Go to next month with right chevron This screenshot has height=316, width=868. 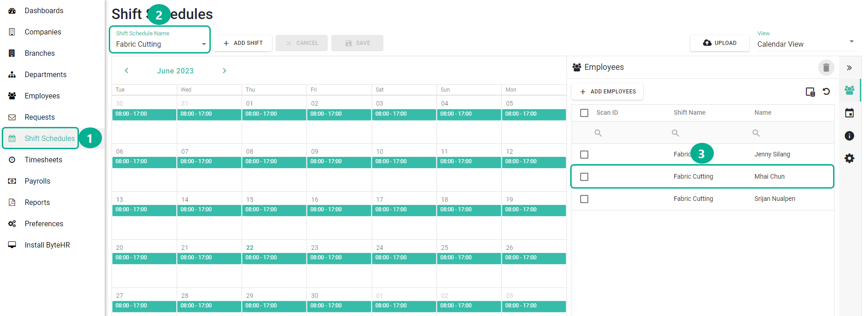point(224,71)
